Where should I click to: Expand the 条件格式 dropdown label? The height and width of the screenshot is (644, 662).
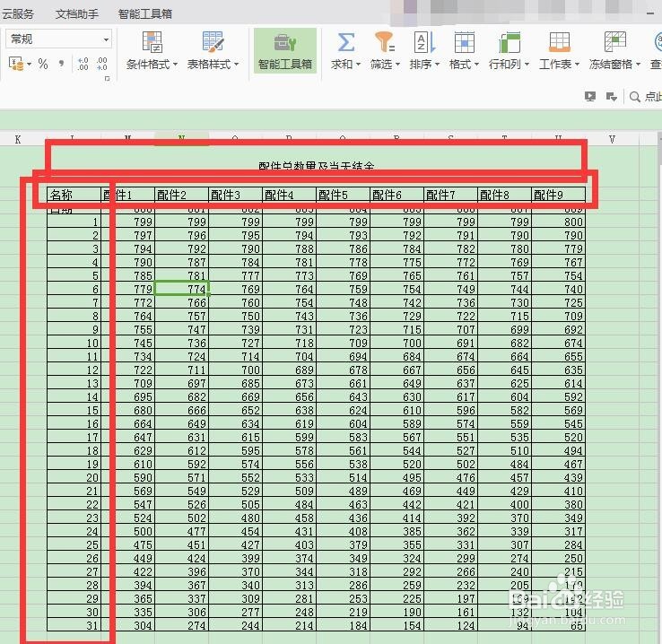pyautogui.click(x=152, y=65)
